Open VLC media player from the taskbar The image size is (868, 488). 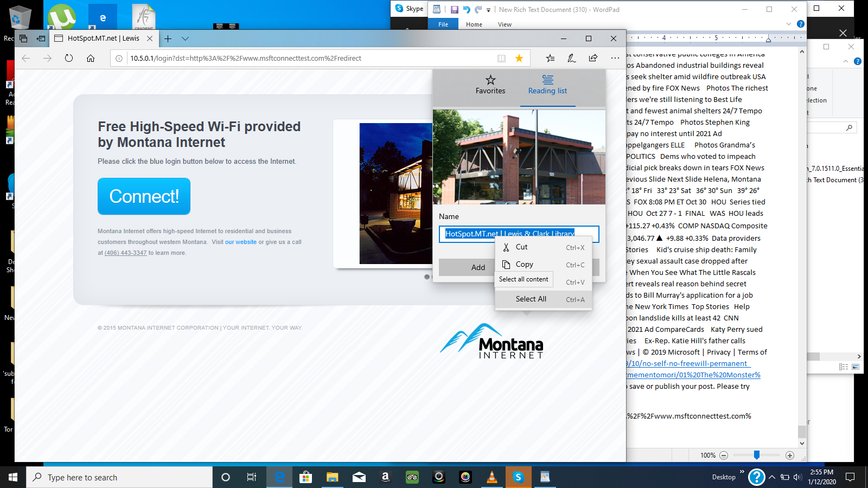pos(492,477)
